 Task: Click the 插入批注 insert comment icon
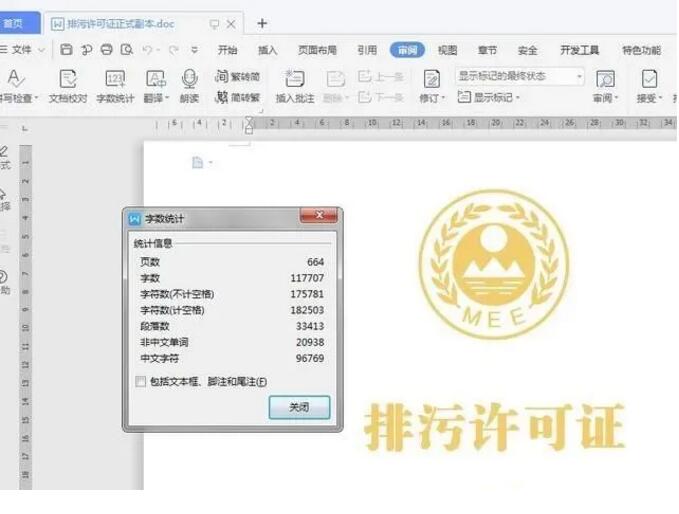tap(294, 79)
